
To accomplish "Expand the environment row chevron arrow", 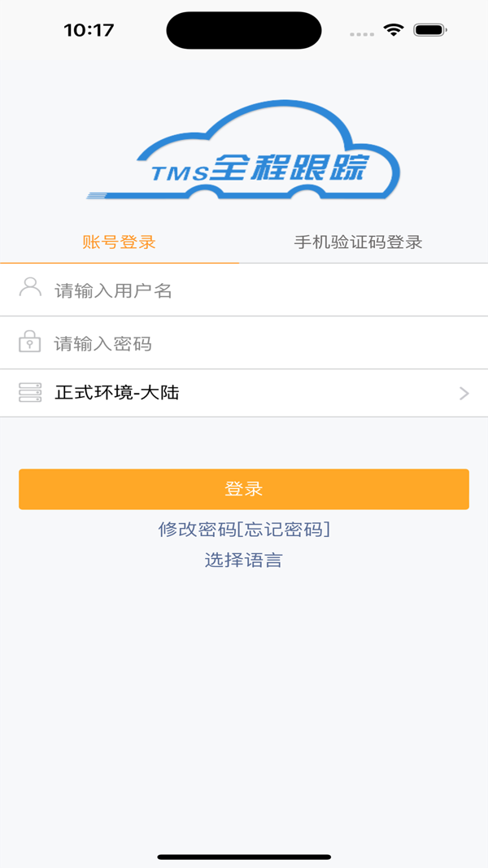I will point(464,394).
